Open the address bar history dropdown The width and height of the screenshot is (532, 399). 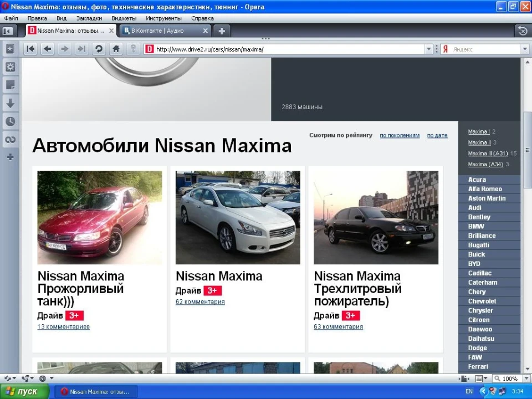coord(429,49)
